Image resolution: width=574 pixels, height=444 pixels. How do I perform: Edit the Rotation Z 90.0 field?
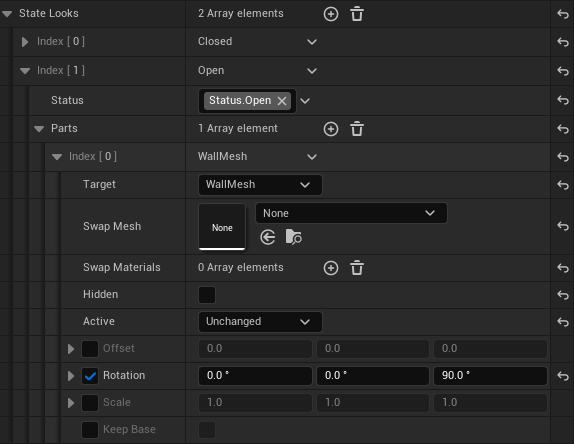coord(491,376)
